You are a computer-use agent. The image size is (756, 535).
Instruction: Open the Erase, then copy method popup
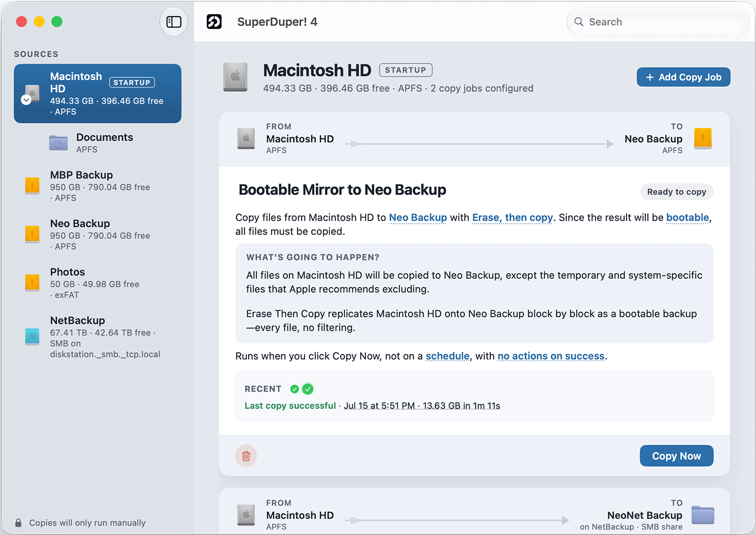512,217
